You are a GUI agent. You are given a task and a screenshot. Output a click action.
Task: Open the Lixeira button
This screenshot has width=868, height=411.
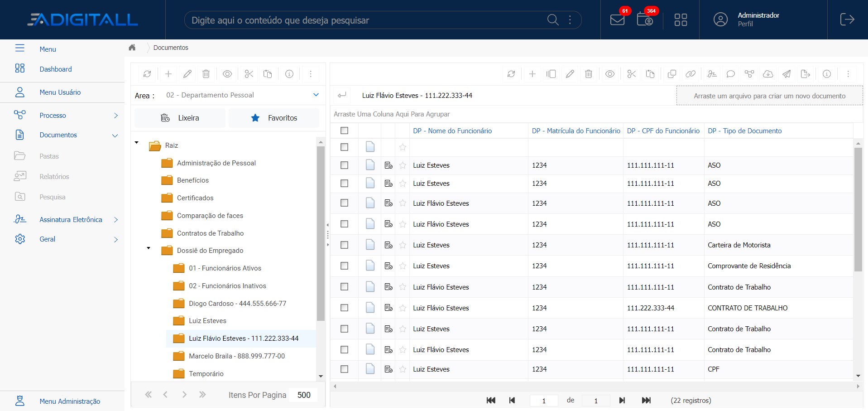coord(180,118)
